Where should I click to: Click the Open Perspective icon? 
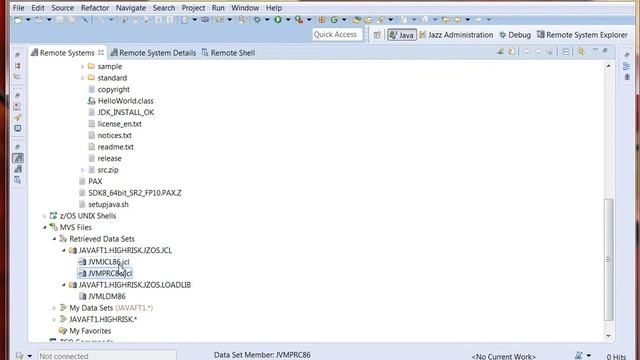point(377,35)
